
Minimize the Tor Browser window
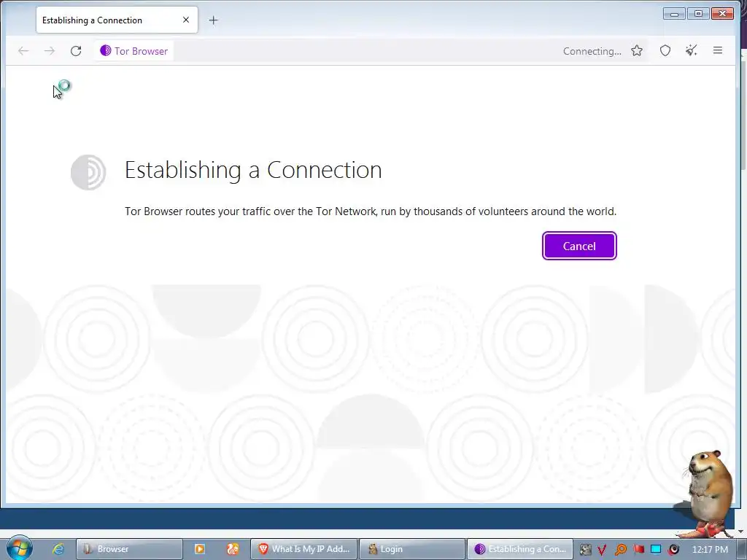pos(674,14)
